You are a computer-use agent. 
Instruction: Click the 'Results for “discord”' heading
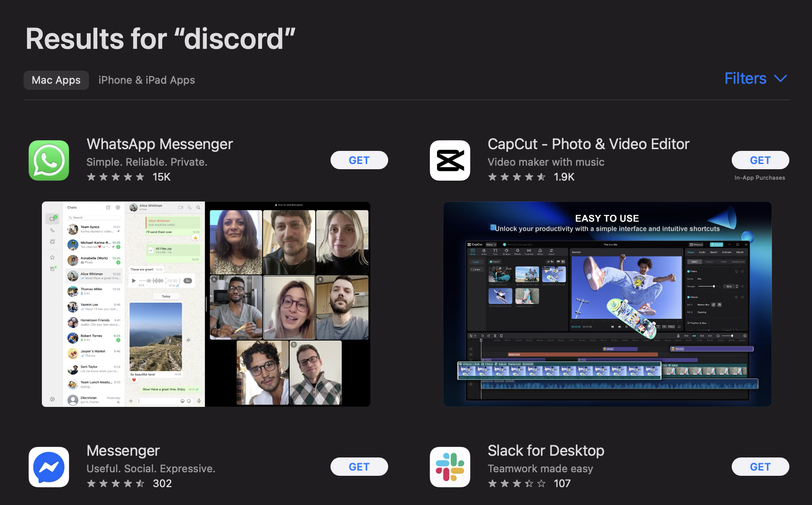[x=160, y=39]
